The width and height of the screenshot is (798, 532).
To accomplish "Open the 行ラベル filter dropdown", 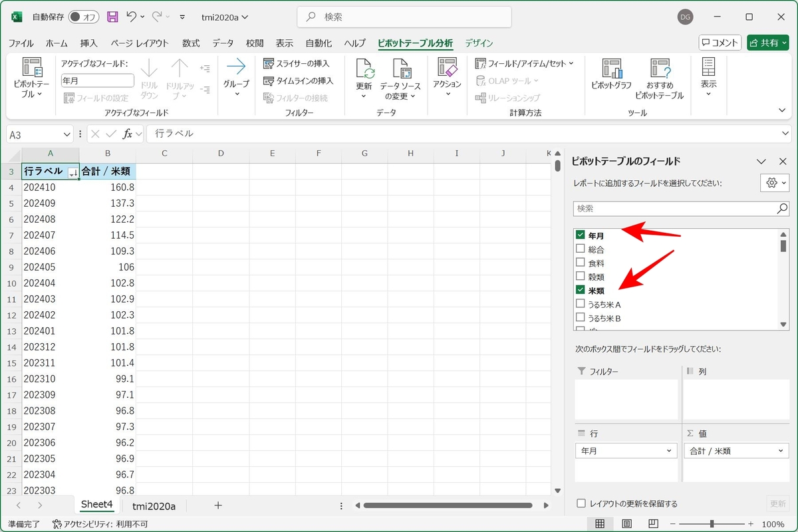I will [73, 172].
